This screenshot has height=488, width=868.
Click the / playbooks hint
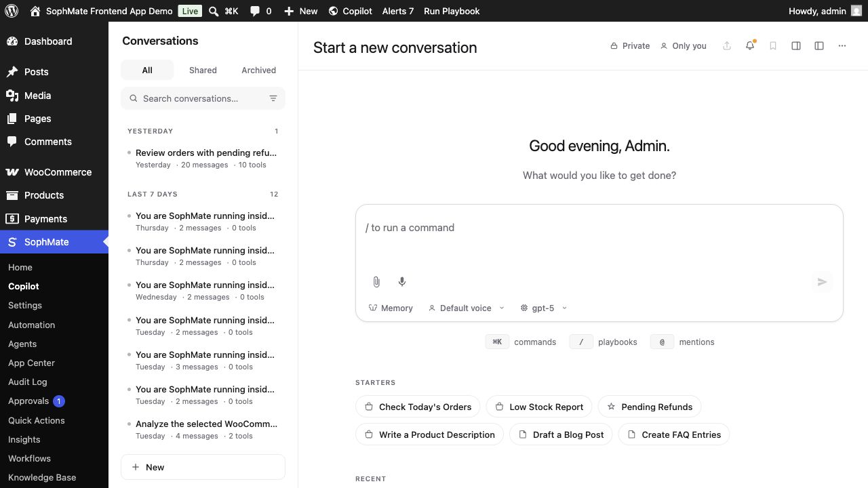click(x=604, y=342)
